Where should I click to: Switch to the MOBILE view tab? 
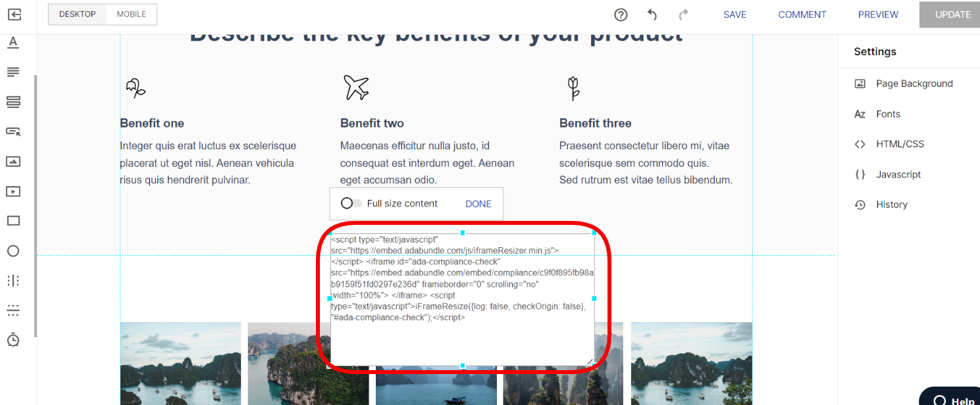[132, 14]
